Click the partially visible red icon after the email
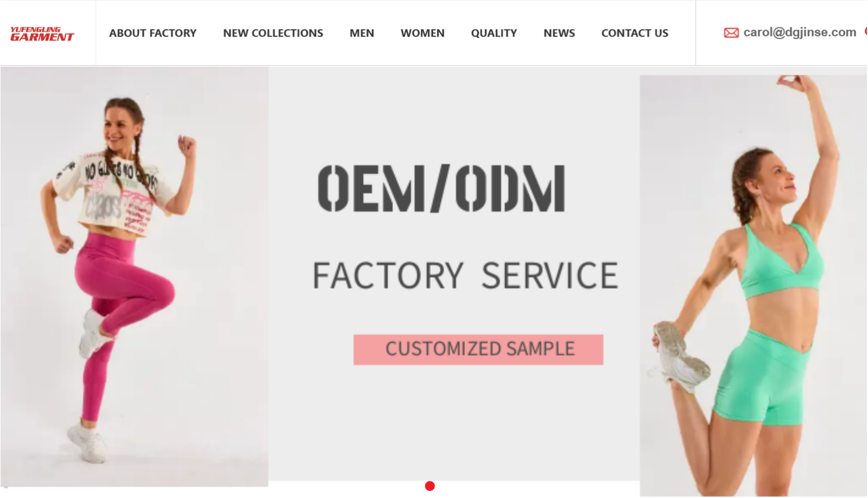 click(866, 32)
